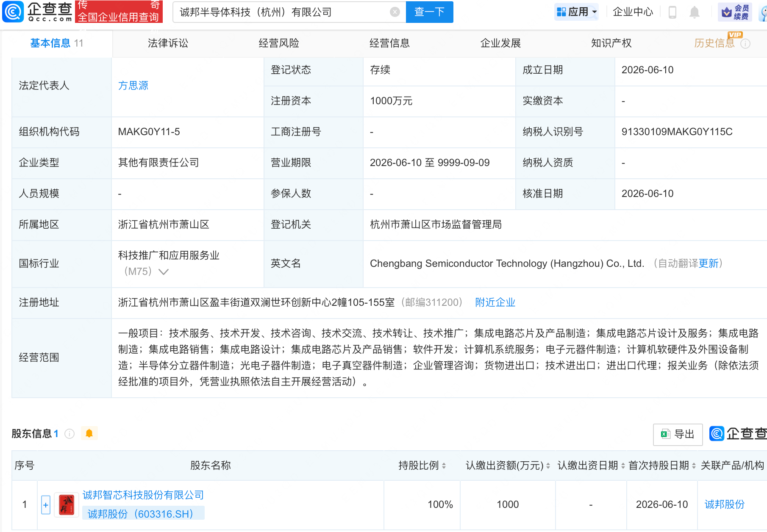Image resolution: width=767 pixels, height=532 pixels.
Task: Select the tax ID 91330109MAKG0Y115C
Action: [x=677, y=132]
